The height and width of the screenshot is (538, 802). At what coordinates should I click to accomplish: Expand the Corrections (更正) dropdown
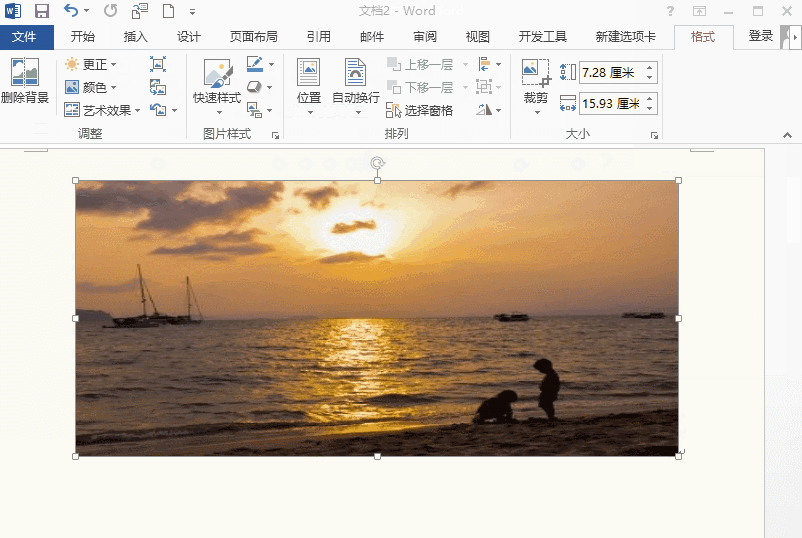pos(91,64)
